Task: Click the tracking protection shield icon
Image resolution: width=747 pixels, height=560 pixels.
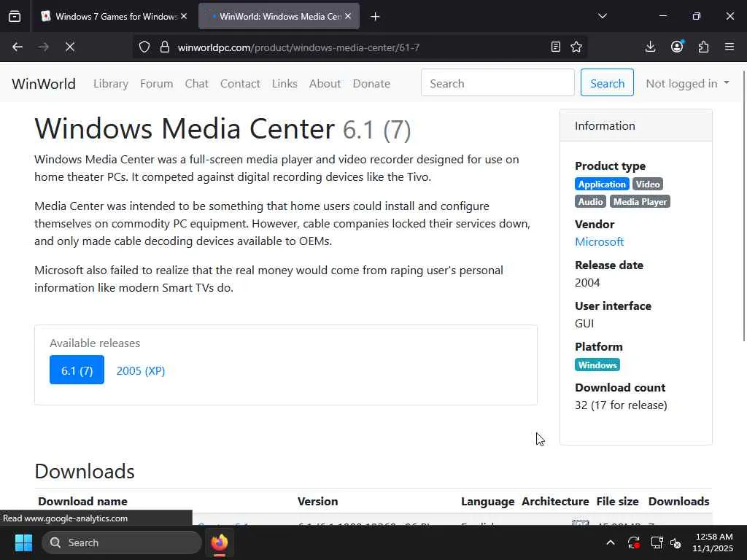Action: (144, 47)
